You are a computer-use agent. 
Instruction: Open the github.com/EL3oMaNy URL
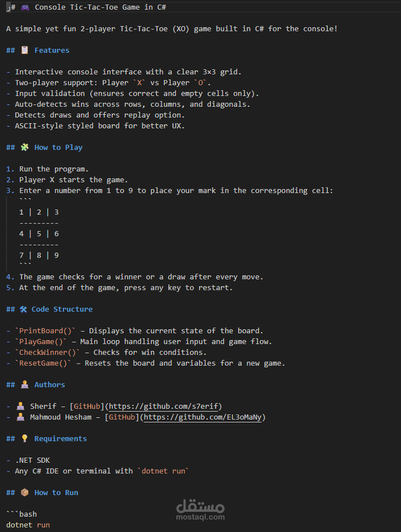tap(203, 417)
